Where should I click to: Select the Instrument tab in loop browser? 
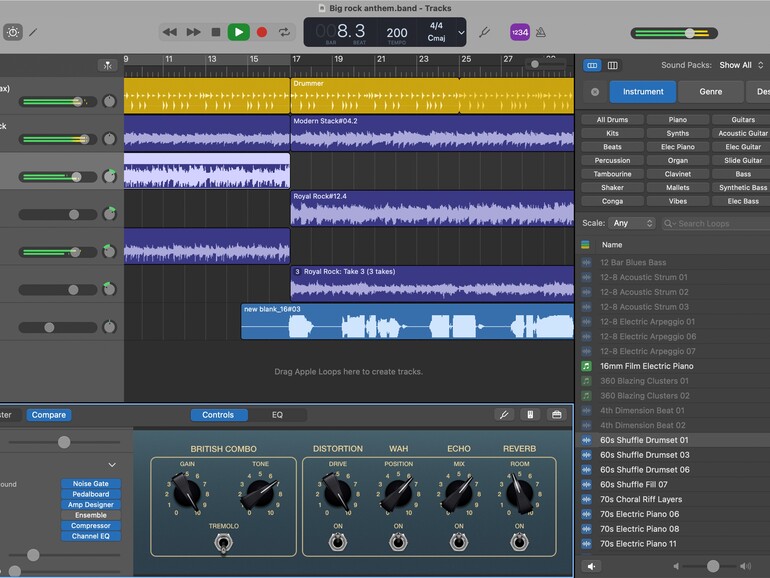tap(643, 92)
